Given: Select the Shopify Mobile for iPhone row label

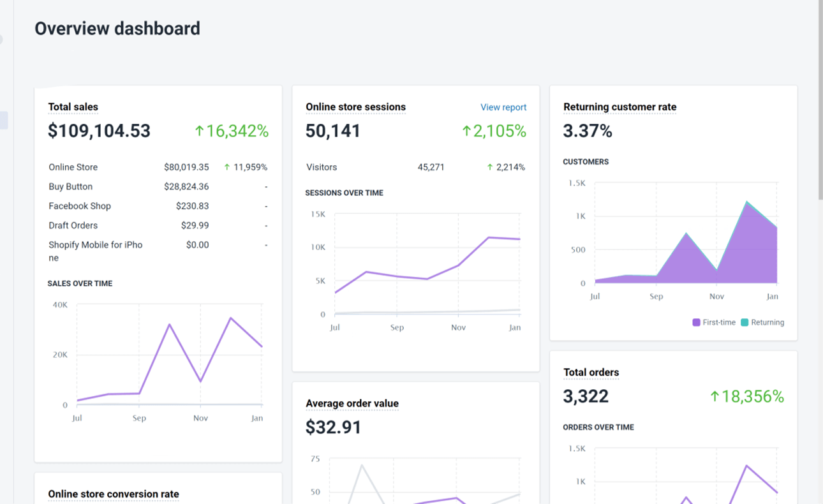Looking at the screenshot, I should pyautogui.click(x=96, y=251).
